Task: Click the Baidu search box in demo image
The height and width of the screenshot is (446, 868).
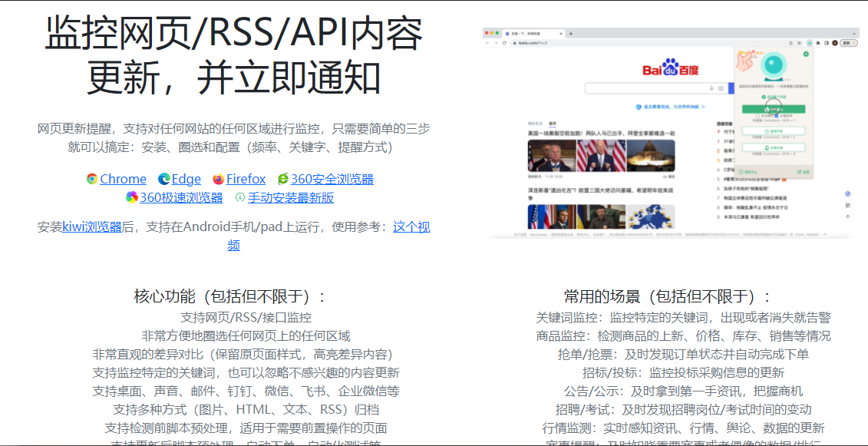Action: point(656,88)
